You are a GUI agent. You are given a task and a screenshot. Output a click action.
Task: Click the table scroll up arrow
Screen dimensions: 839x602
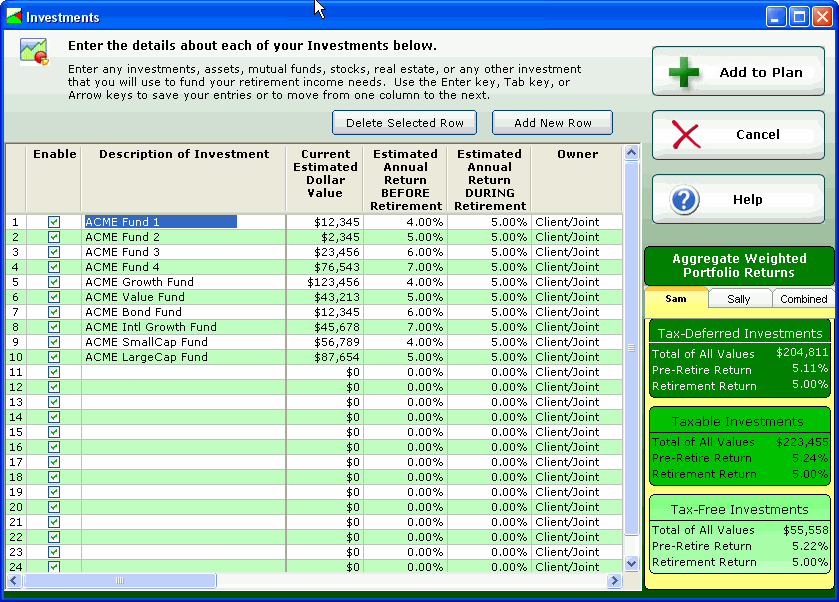(631, 154)
